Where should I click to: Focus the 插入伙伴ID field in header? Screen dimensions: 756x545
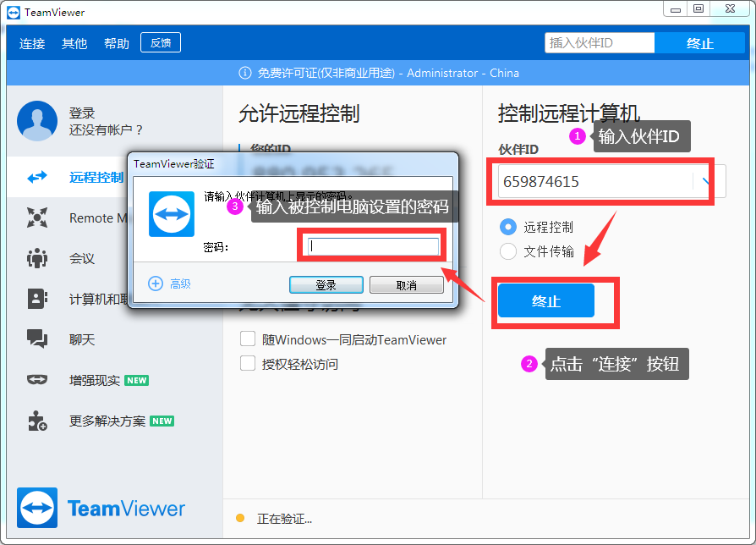tap(600, 43)
